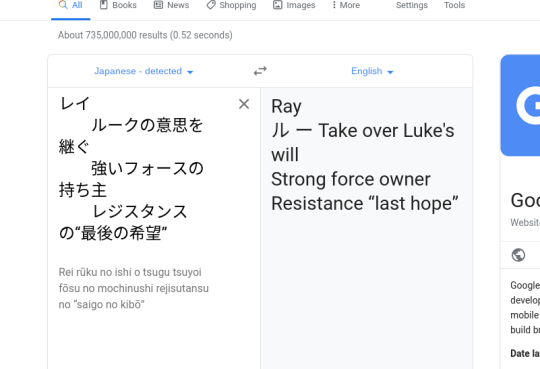Click the three-dot icon beside More

(x=334, y=5)
